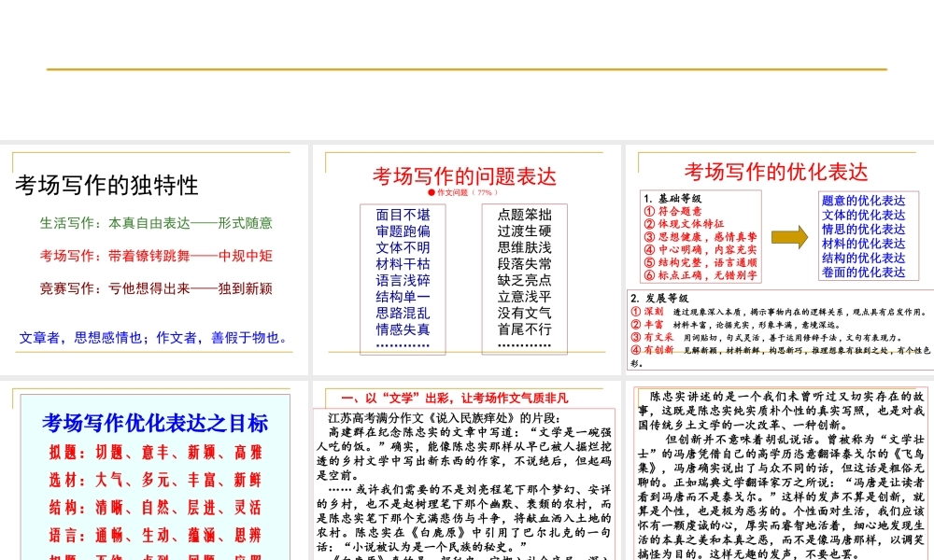Click 思维肤浅 in the right column

[525, 247]
